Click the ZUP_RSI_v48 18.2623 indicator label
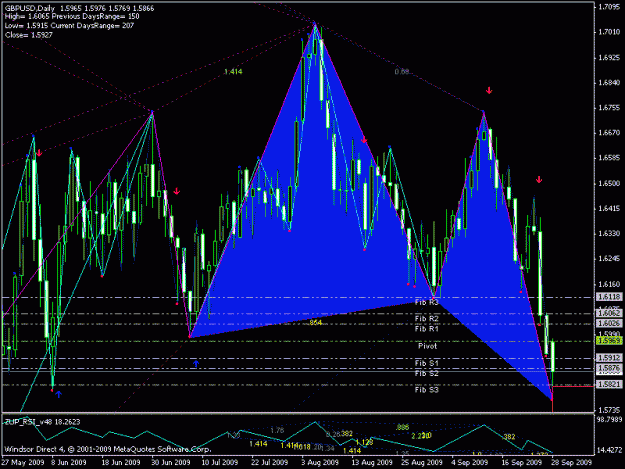625x469 pixels. click(42, 422)
